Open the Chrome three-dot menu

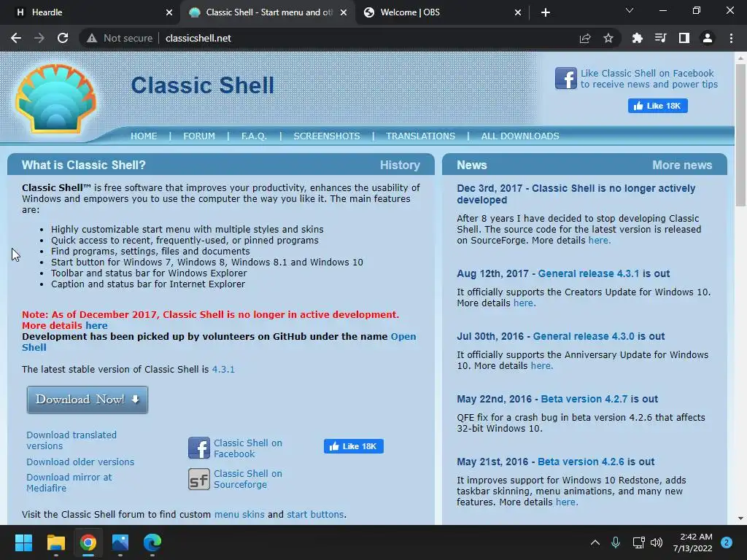(731, 38)
